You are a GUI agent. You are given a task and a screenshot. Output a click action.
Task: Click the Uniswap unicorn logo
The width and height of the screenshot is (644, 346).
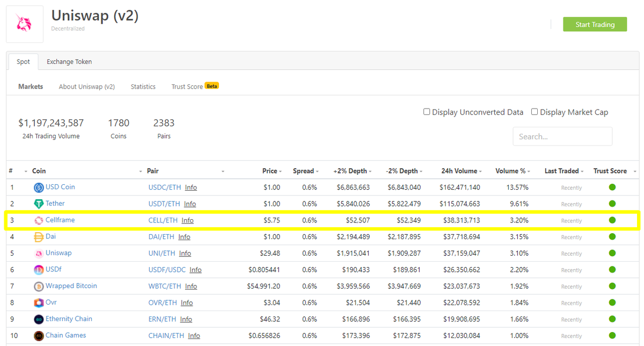coord(25,24)
